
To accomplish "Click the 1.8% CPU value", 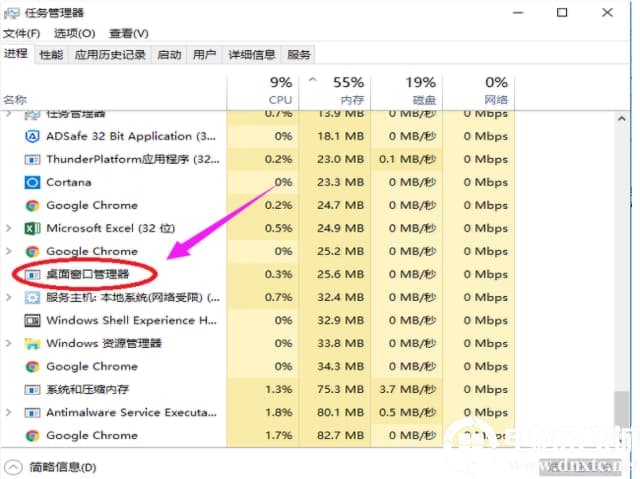I will (x=279, y=412).
